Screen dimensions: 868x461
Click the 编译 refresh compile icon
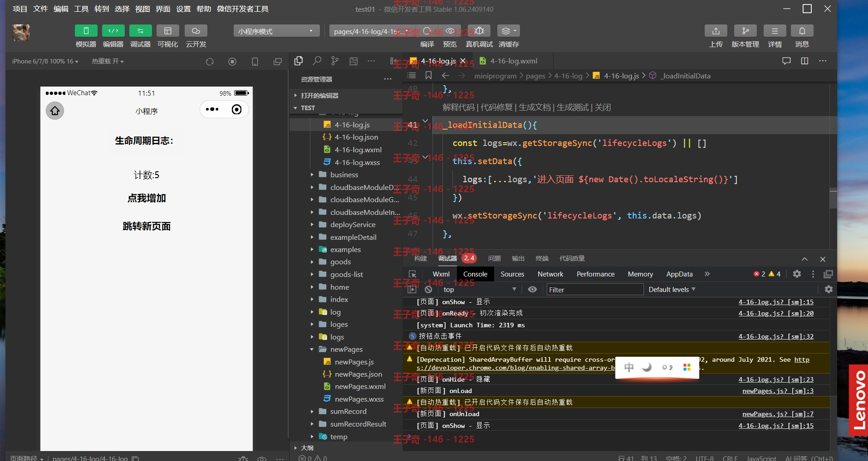(x=427, y=31)
